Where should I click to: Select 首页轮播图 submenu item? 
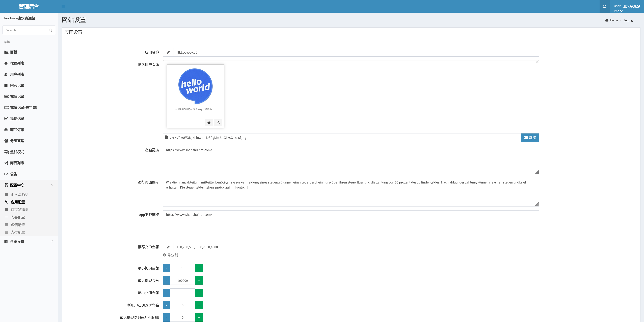click(x=19, y=210)
